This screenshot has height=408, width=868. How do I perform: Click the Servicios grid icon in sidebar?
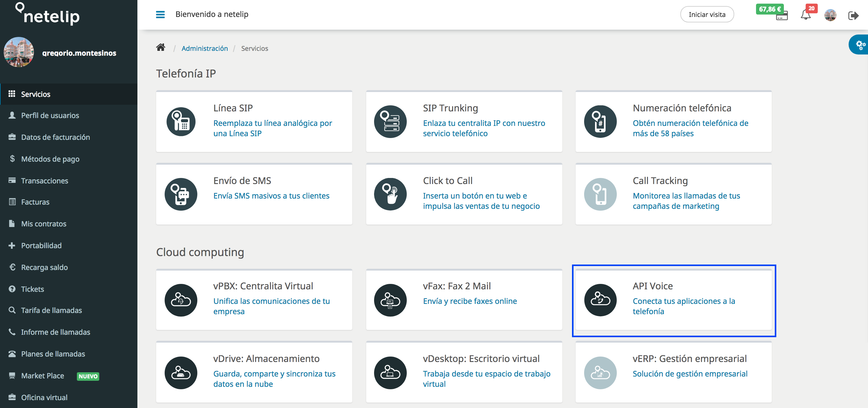click(x=12, y=94)
